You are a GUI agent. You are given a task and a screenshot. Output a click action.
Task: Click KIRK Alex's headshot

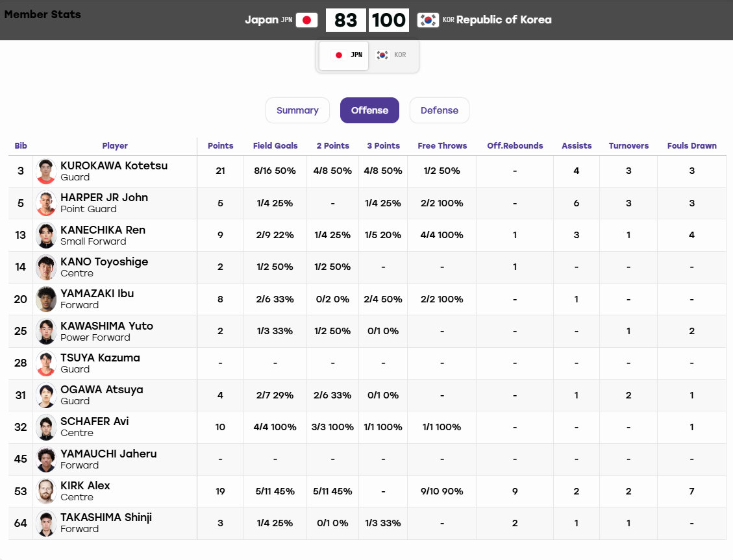tap(46, 491)
